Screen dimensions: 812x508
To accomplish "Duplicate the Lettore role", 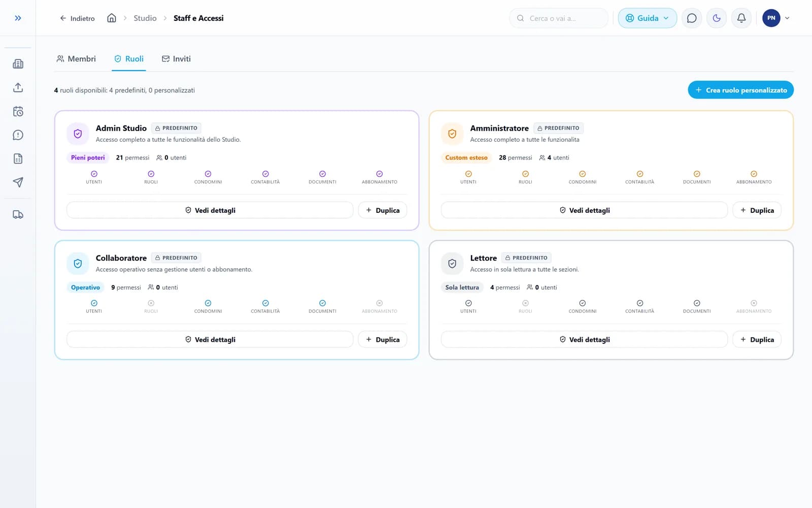I will [757, 339].
